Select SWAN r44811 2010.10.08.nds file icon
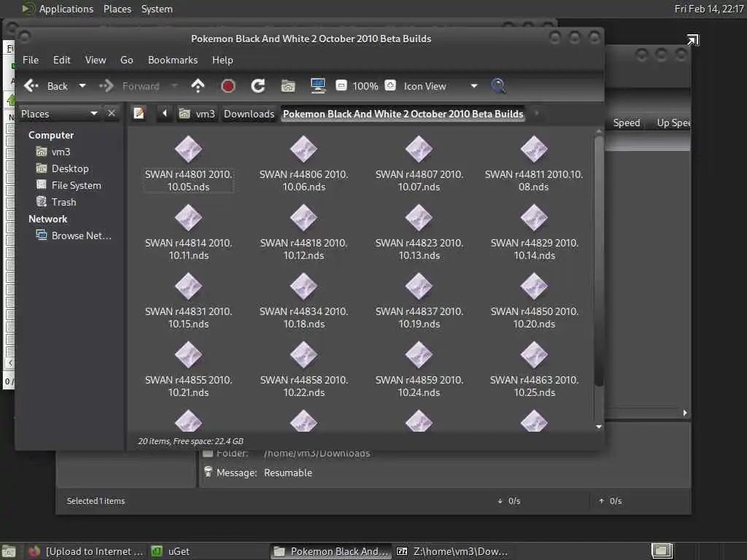 (534, 149)
